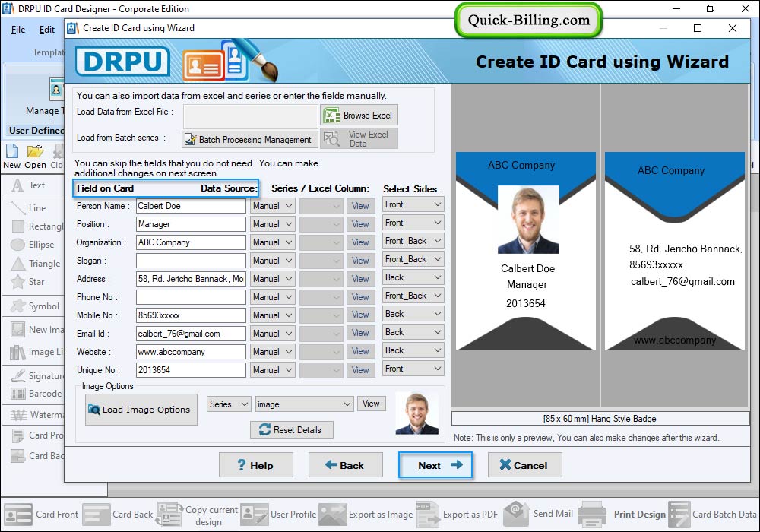Select the Rectangle shape tool

37,226
